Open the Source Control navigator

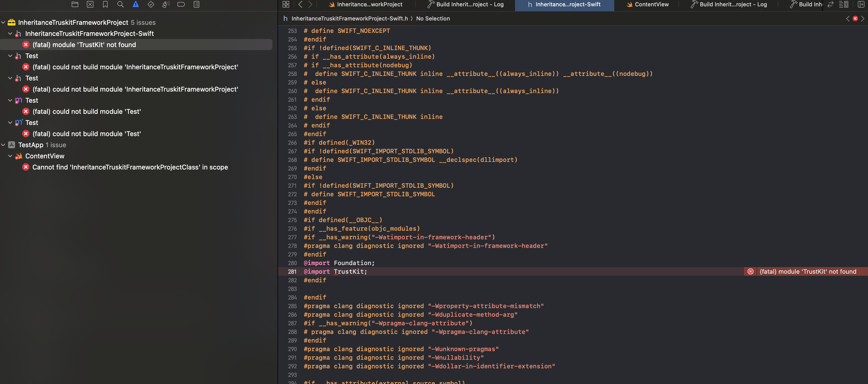pos(90,4)
